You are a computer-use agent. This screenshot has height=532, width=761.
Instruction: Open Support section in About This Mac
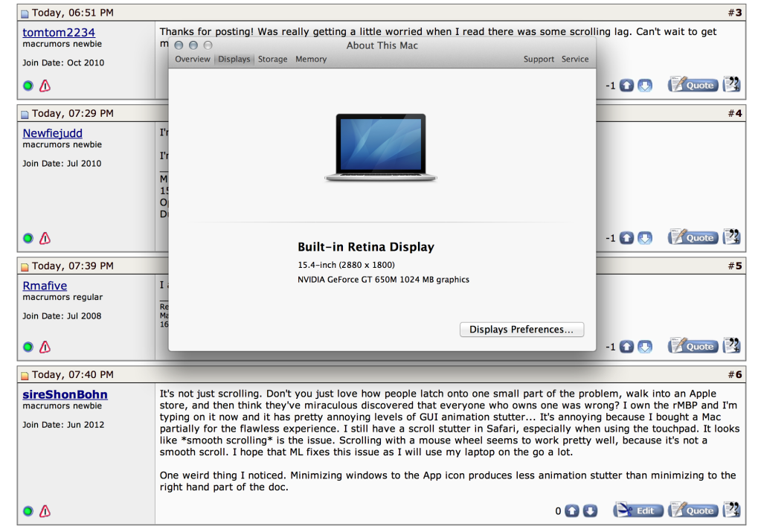coord(539,60)
